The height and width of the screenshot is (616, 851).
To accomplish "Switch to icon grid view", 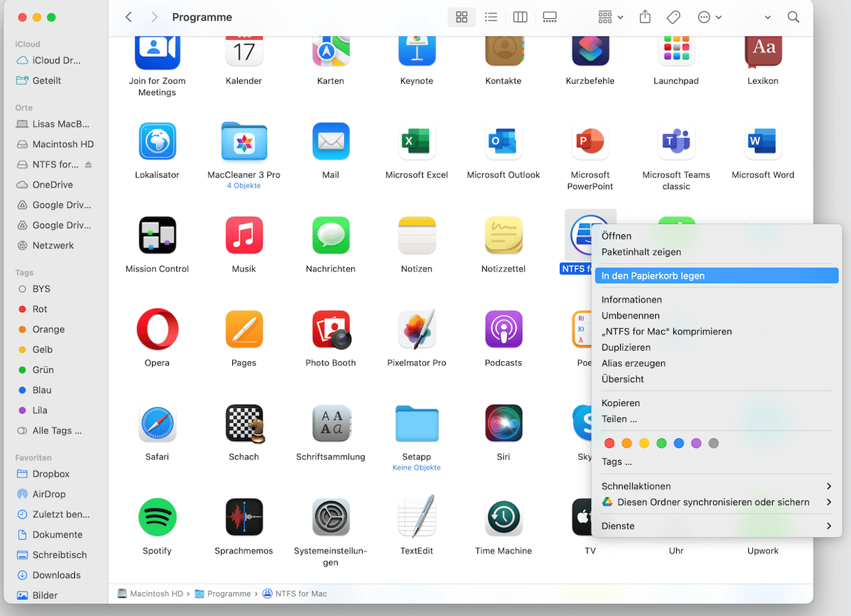I will (x=462, y=17).
